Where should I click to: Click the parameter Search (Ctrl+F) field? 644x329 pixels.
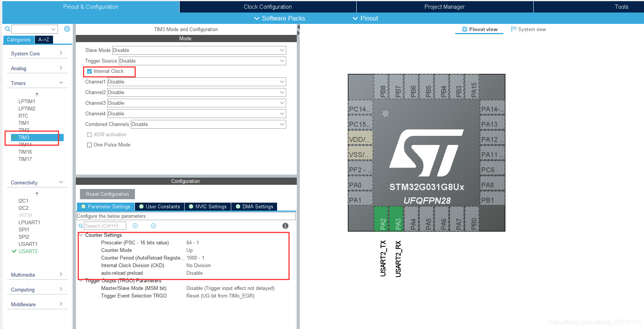105,226
